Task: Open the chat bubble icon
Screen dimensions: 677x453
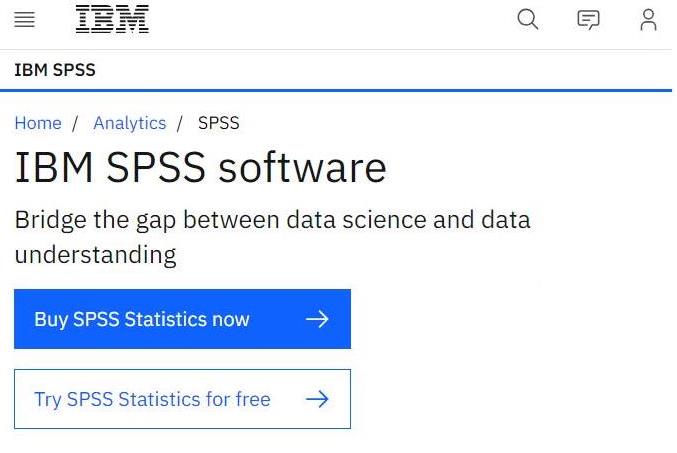Action: point(588,20)
